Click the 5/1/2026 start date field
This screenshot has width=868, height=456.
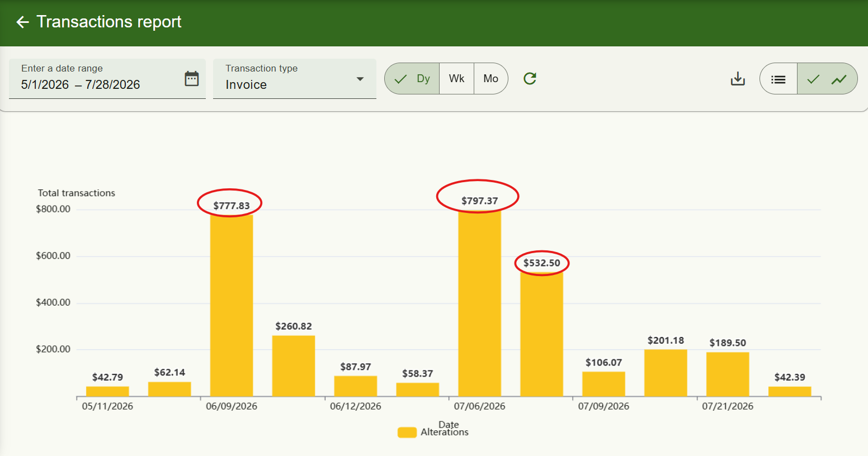coord(45,84)
